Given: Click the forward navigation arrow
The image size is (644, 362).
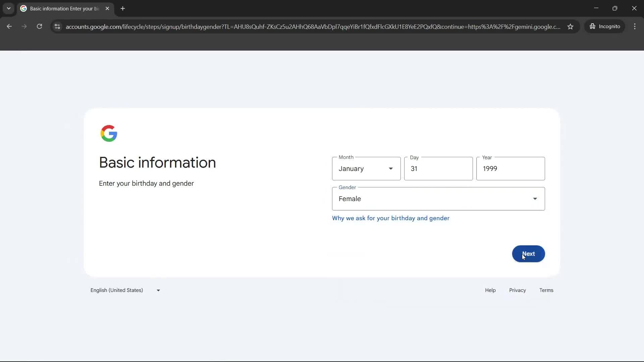Looking at the screenshot, I should pyautogui.click(x=24, y=26).
